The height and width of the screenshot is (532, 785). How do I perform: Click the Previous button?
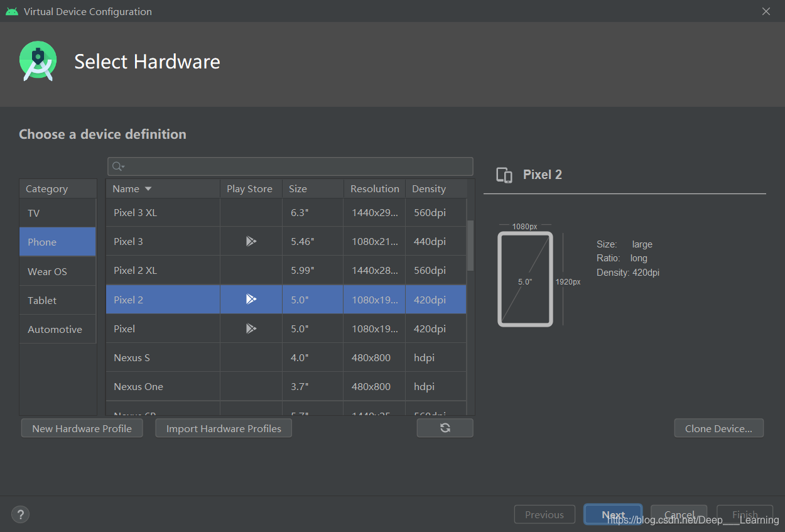pyautogui.click(x=544, y=514)
